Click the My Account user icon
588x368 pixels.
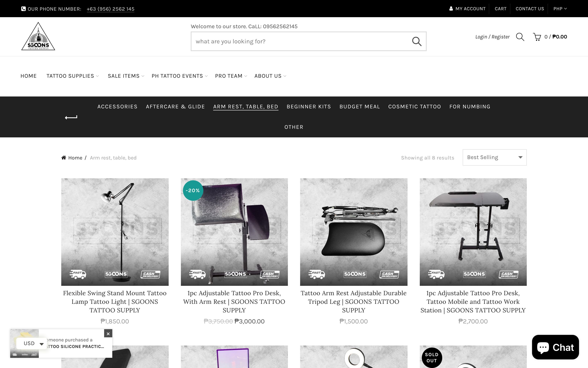[x=451, y=9]
